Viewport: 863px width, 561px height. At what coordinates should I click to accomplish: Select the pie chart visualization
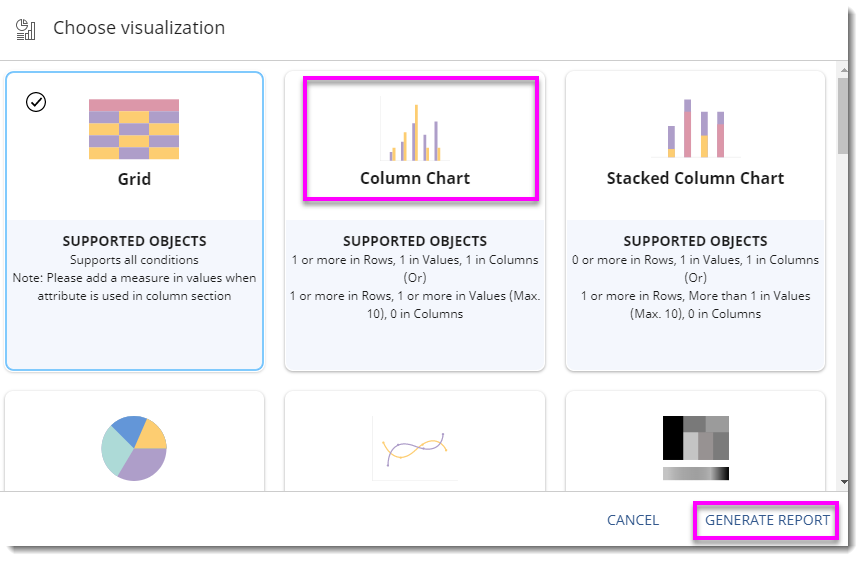(x=134, y=448)
